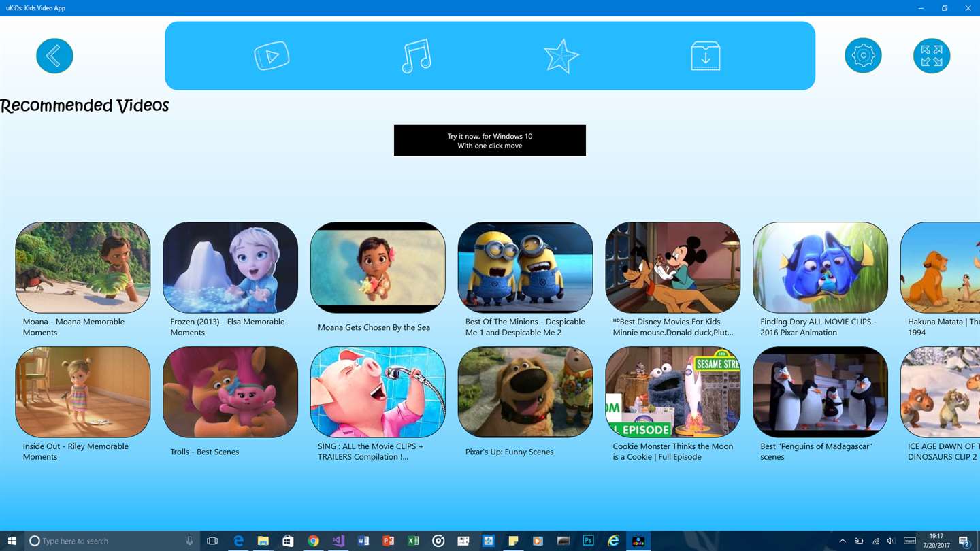
Task: Open Task View from the taskbar
Action: tap(212, 541)
